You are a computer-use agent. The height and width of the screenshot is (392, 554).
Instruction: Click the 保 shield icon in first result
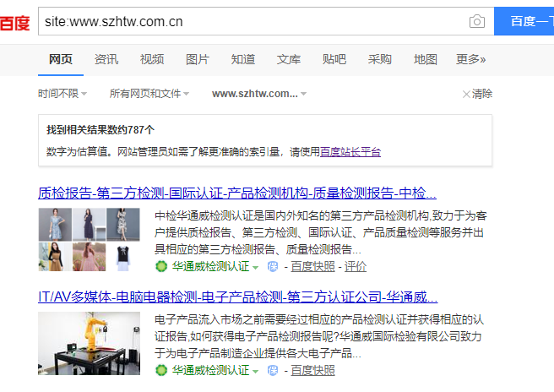(273, 266)
